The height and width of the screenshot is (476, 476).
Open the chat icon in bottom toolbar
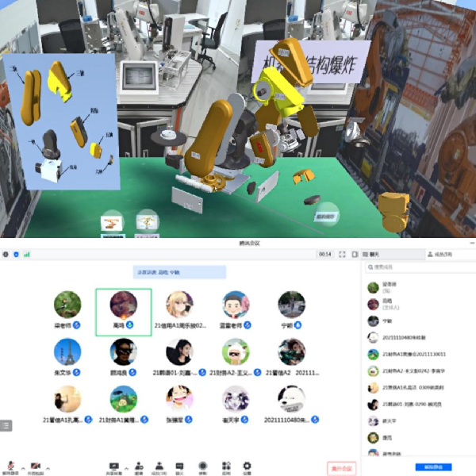tap(180, 466)
